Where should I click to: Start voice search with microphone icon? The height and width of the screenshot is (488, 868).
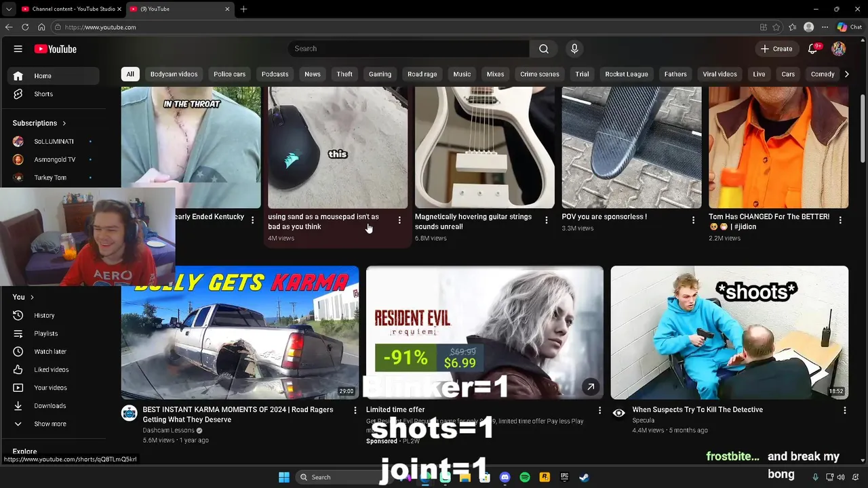click(574, 49)
